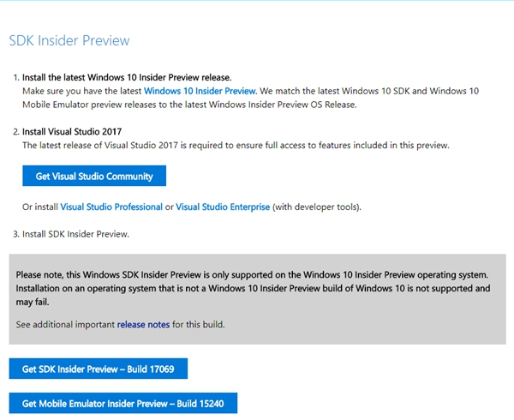Click the 'Make sure you have the latest' text
Image resolution: width=514 pixels, height=420 pixels.
coord(82,91)
